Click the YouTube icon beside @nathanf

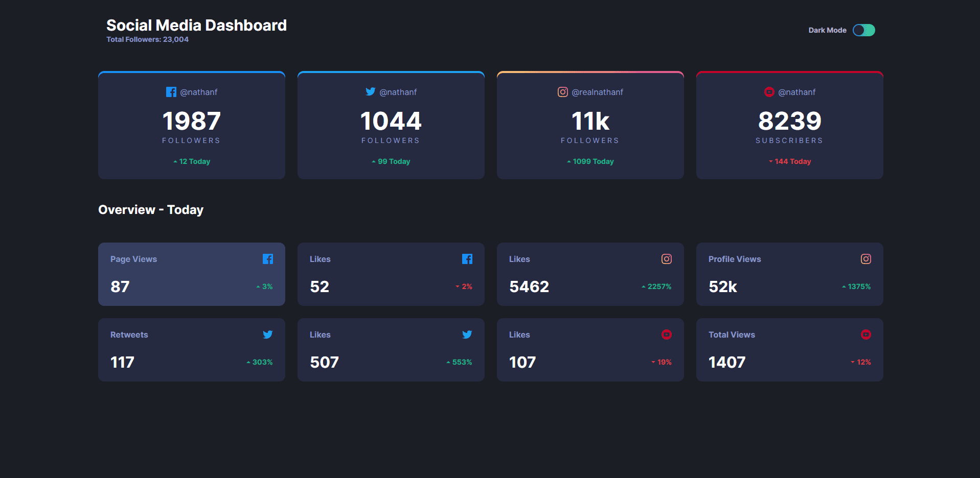tap(769, 92)
